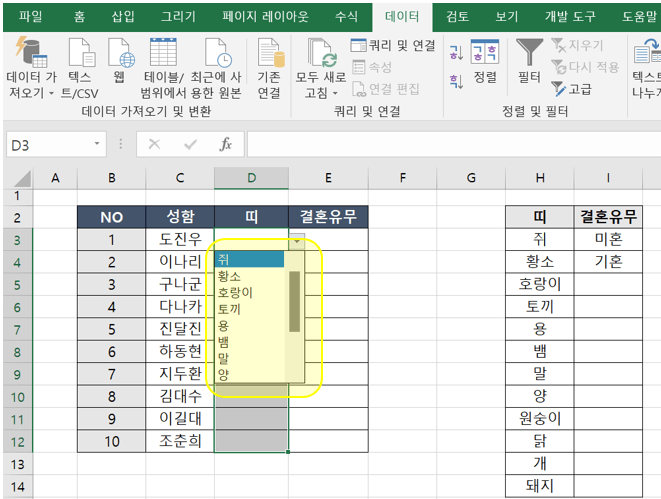Select row 3 header
661x499 pixels.
(x=17, y=240)
